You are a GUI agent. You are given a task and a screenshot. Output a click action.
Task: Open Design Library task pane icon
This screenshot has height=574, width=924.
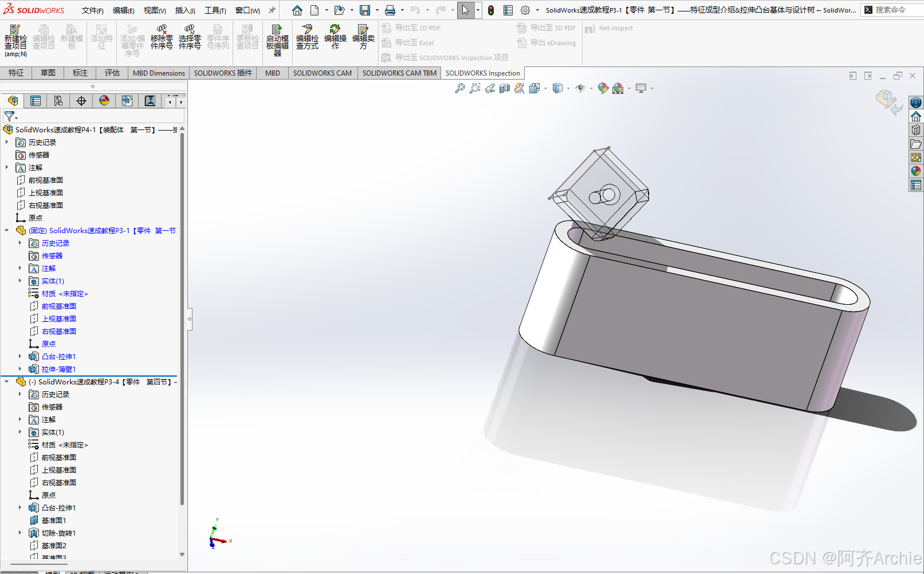coord(916,130)
